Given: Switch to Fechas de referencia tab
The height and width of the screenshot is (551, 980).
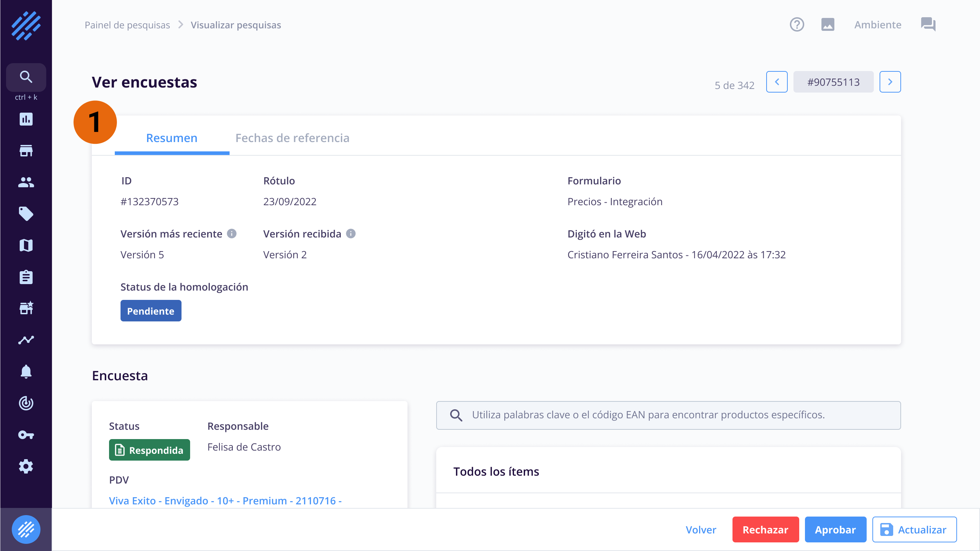Looking at the screenshot, I should [292, 138].
